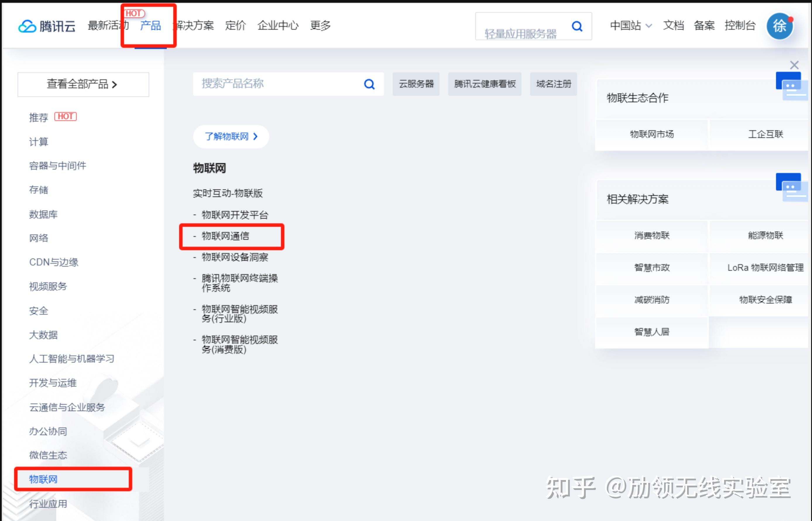The height and width of the screenshot is (521, 812).
Task: Select 网络 category
Action: [x=39, y=238]
